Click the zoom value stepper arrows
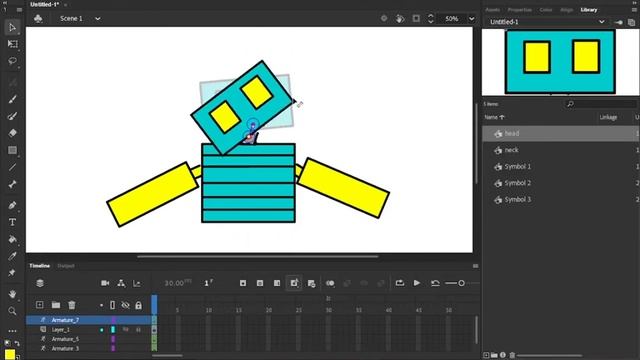The image size is (640, 360). click(431, 18)
